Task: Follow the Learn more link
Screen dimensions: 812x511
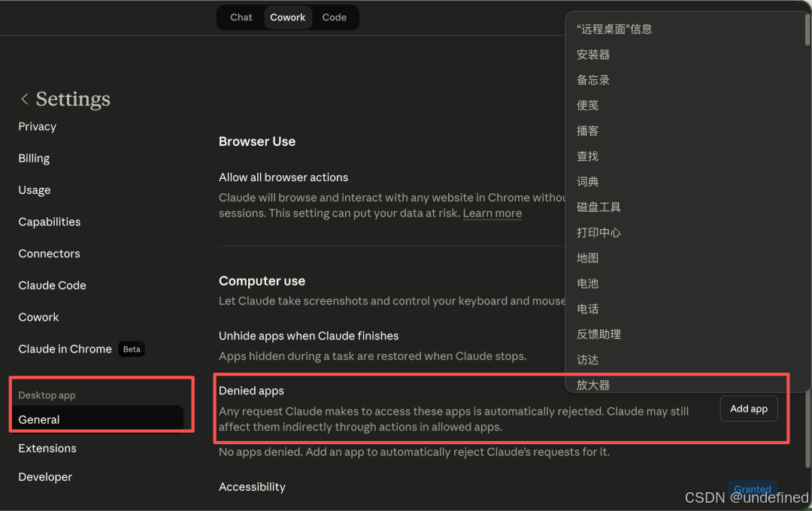Action: [x=492, y=213]
